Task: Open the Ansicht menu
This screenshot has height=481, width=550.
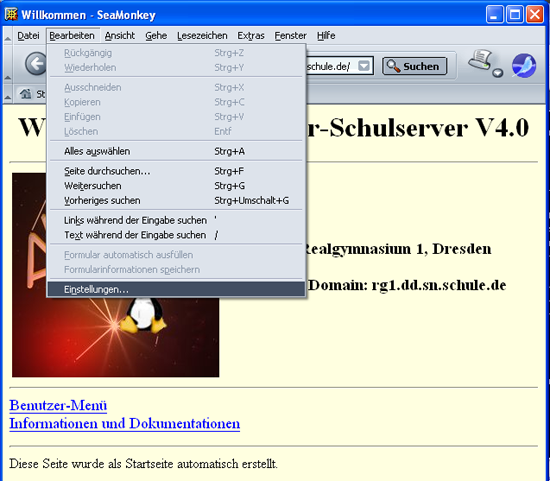Action: point(120,36)
